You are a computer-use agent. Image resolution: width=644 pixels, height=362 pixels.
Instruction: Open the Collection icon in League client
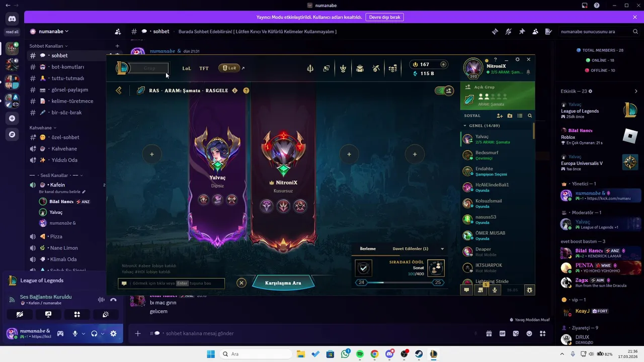click(326, 68)
